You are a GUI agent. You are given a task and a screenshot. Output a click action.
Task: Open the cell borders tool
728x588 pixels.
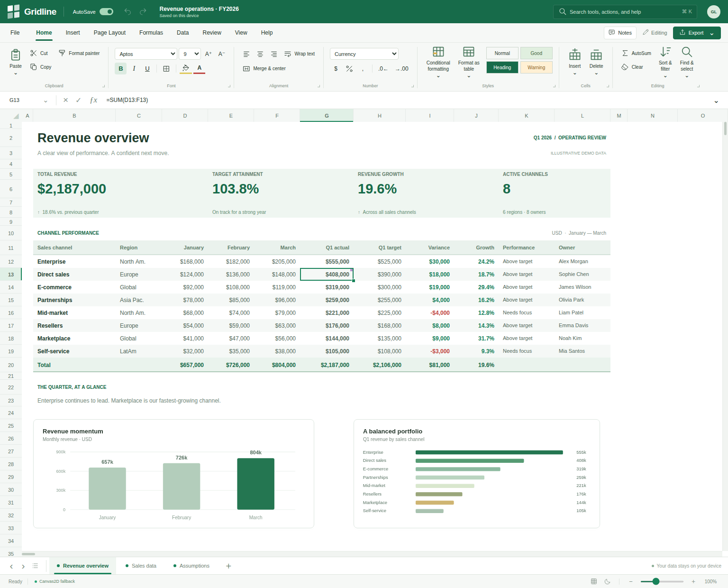coord(166,69)
